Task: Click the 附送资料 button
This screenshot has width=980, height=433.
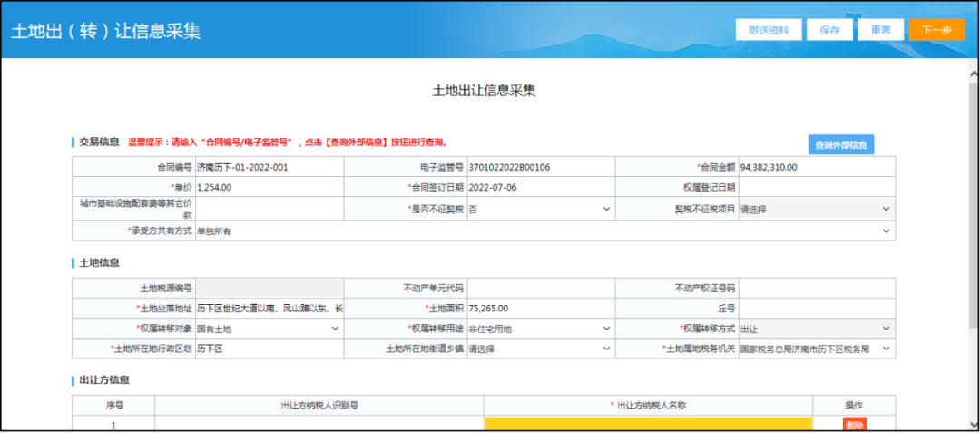Action: click(769, 30)
